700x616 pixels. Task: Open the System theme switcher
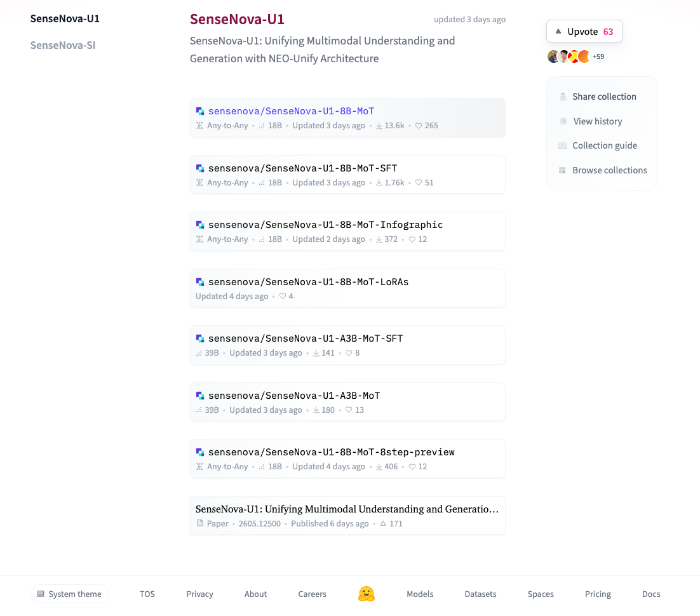[x=70, y=594]
